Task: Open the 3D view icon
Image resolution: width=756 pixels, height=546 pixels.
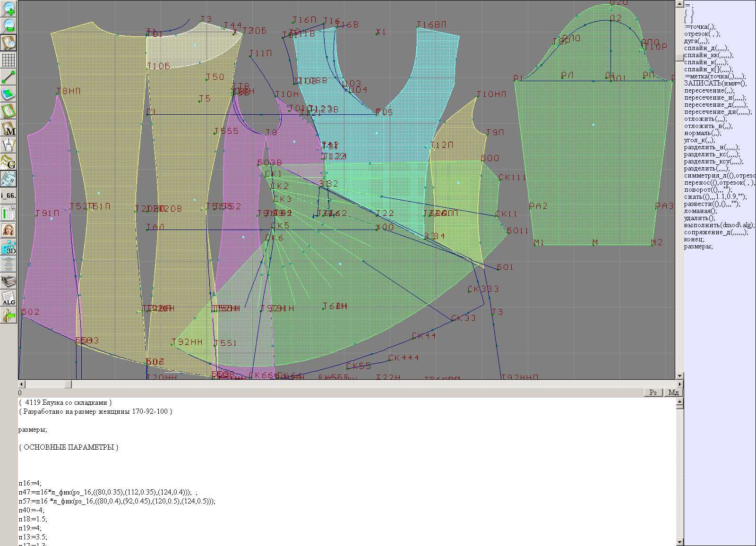Action: 9,247
